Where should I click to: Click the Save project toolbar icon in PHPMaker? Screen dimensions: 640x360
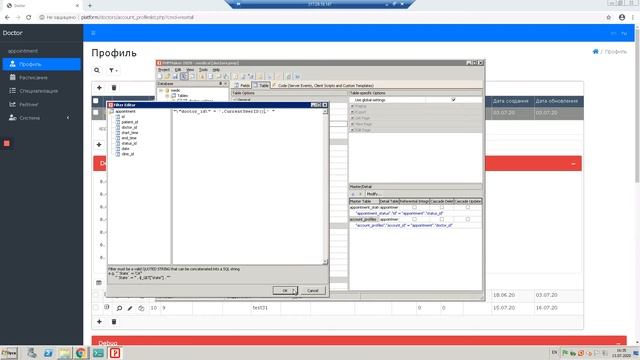pos(175,76)
